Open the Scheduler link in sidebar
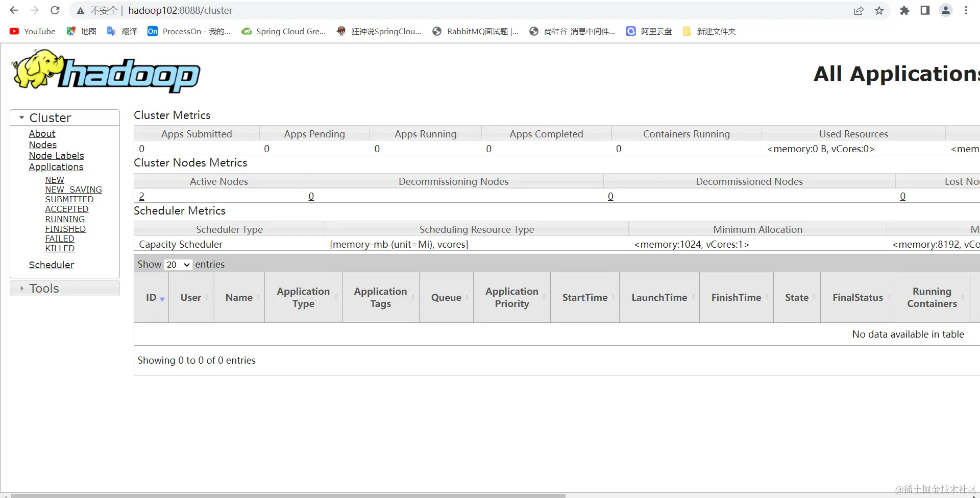Screen dimensions: 980x498 [51, 265]
